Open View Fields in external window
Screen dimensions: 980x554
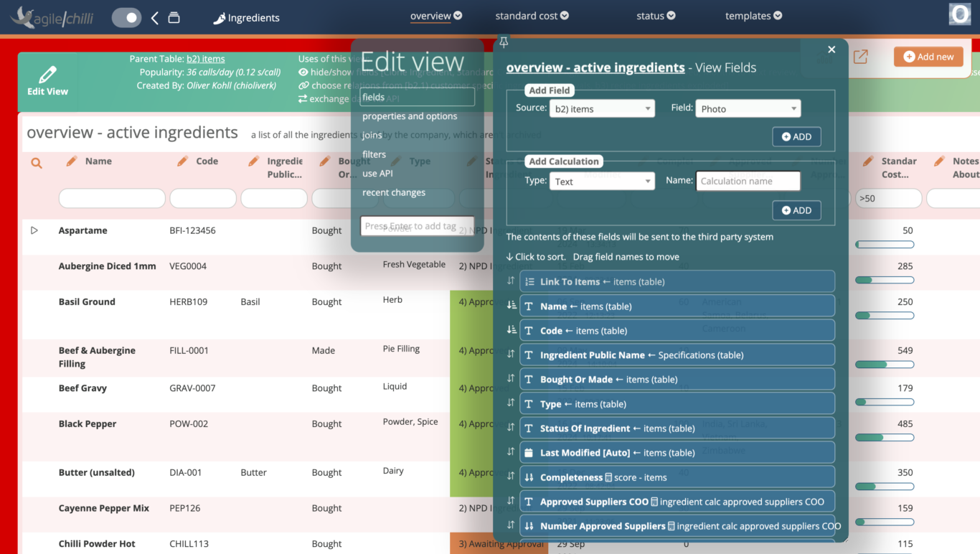860,56
